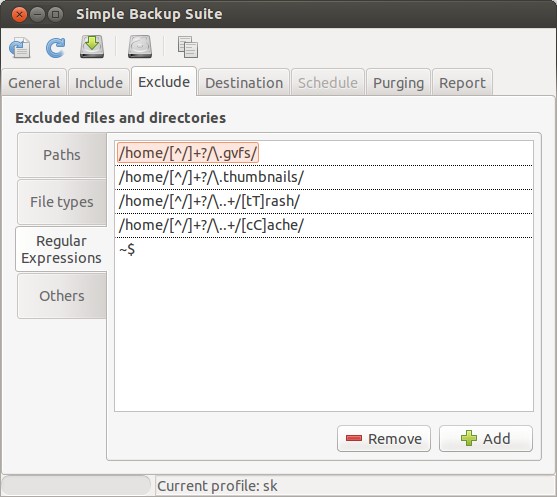Select the [tT]rash regex entry

click(324, 201)
